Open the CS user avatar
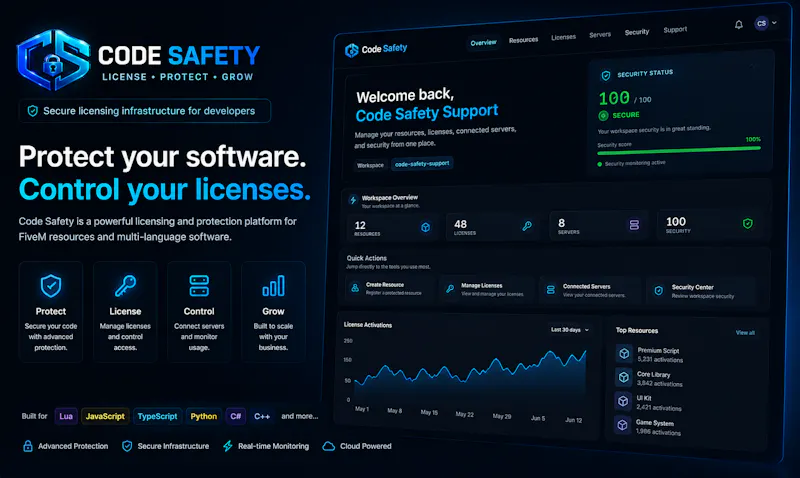Screen dimensions: 800x478 coord(761,23)
